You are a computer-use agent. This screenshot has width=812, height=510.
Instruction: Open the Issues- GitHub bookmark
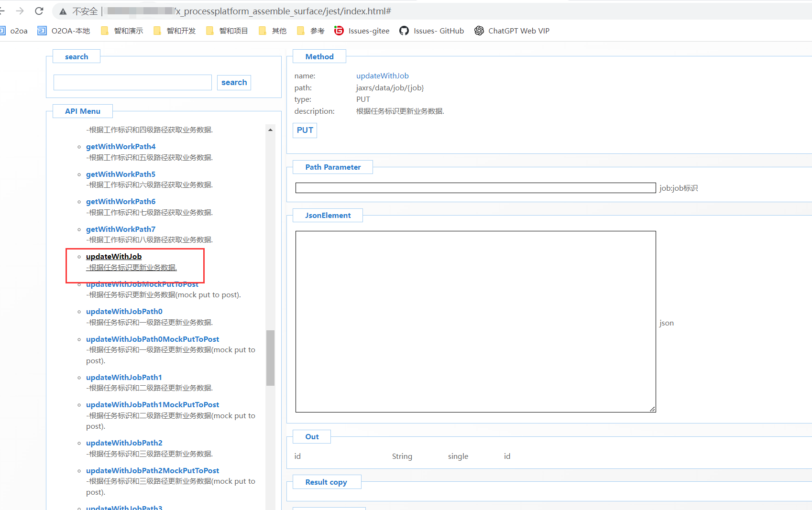432,31
